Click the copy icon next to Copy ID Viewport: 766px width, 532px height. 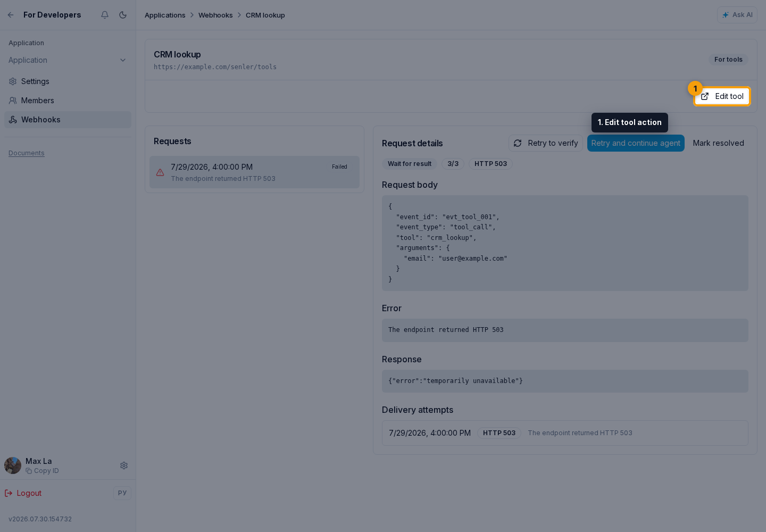pos(29,471)
